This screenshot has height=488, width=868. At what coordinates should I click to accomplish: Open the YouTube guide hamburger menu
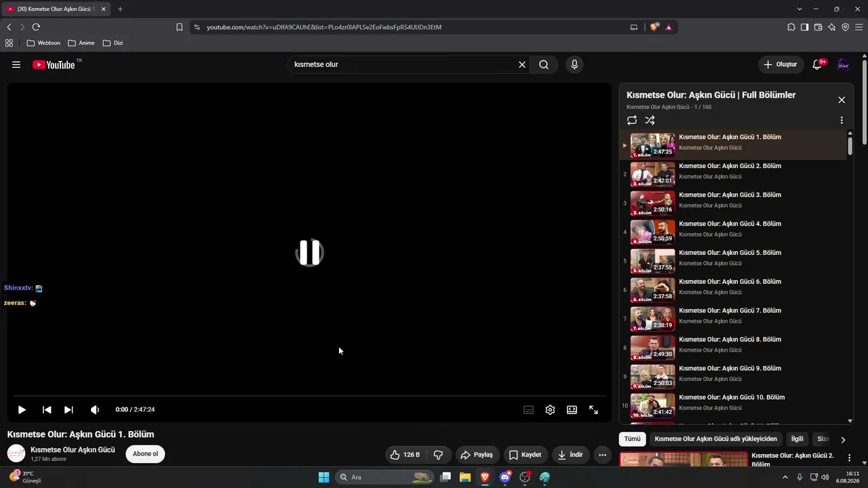[16, 64]
